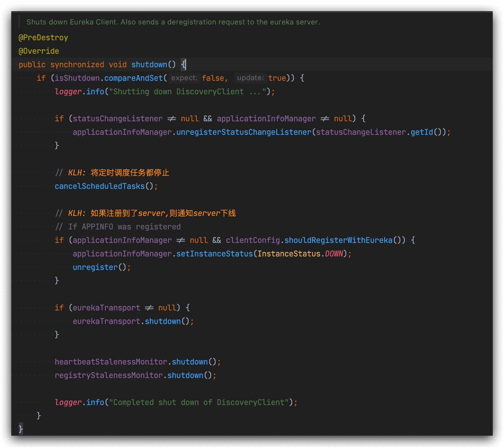Click the 'update:' parameter hint
The height and width of the screenshot is (447, 504).
coord(250,78)
